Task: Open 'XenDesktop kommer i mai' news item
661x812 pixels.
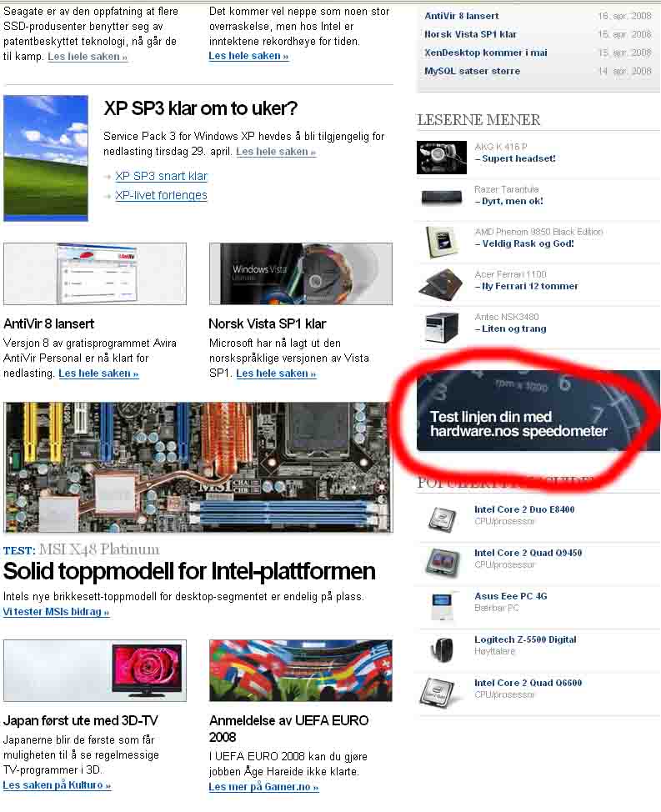Action: tap(485, 53)
